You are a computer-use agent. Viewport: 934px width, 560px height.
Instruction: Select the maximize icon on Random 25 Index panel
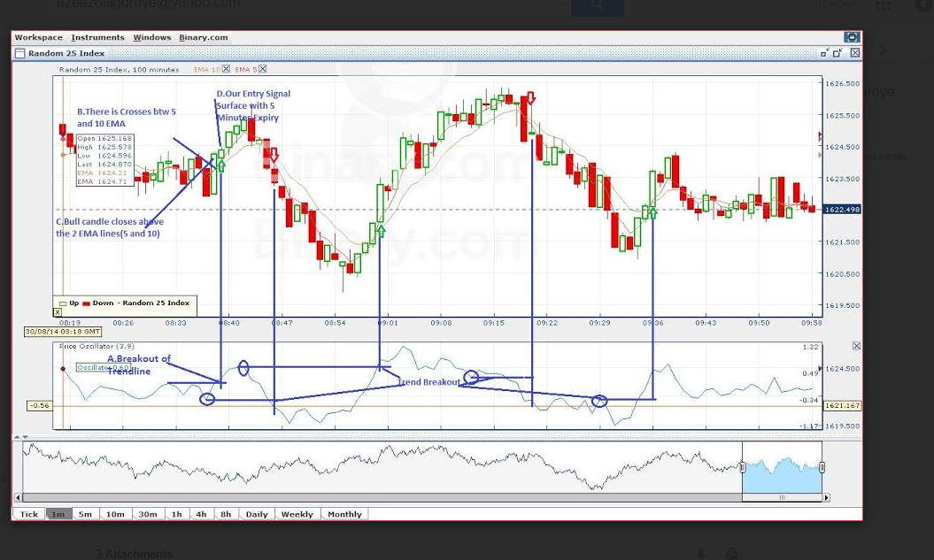[838, 53]
